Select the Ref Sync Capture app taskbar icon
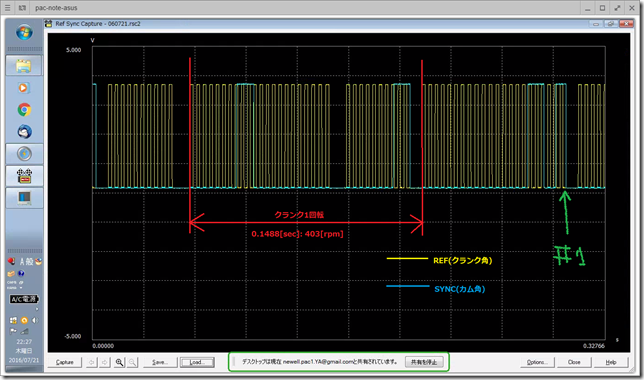Viewport: 644px width, 380px height. pos(24,176)
